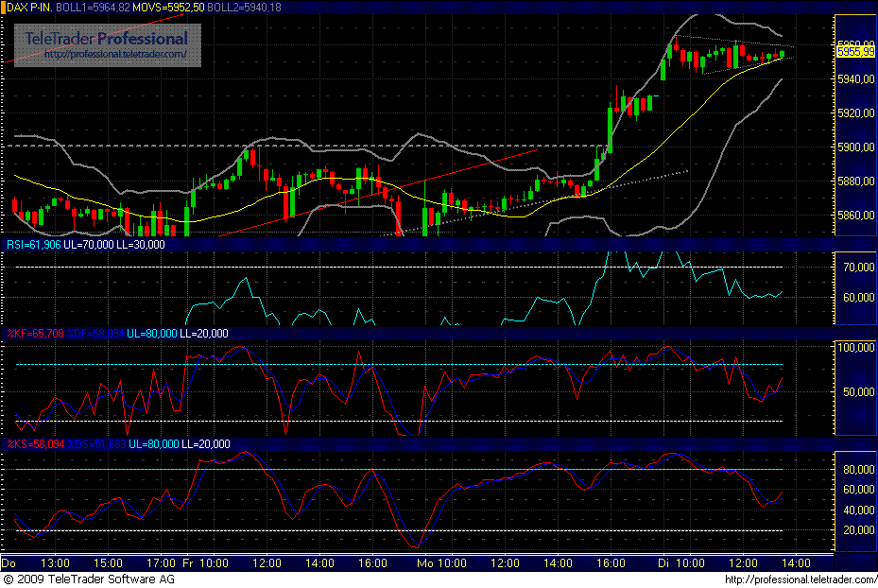Image resolution: width=878 pixels, height=588 pixels.
Task: Select the RSI=61,906 panel header
Action: click(x=33, y=245)
